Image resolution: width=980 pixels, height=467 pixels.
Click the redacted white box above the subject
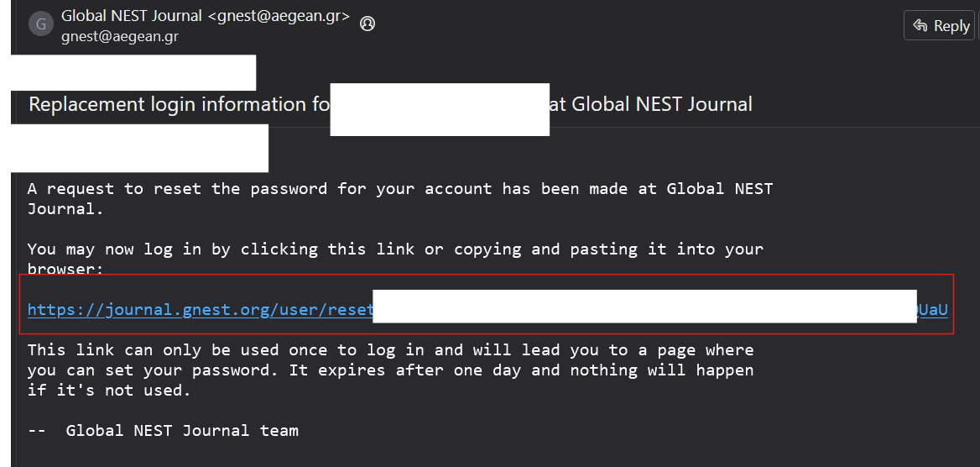click(x=134, y=73)
